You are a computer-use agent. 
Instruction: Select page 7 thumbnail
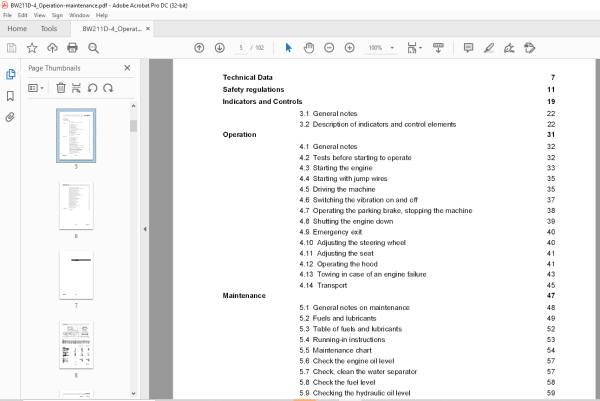click(76, 275)
